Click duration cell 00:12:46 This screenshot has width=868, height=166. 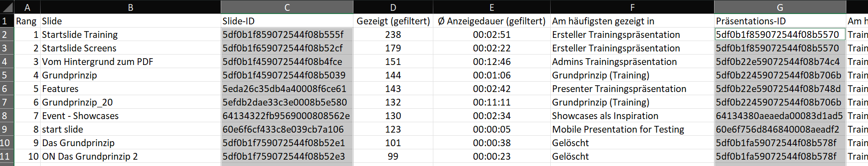[x=492, y=61]
